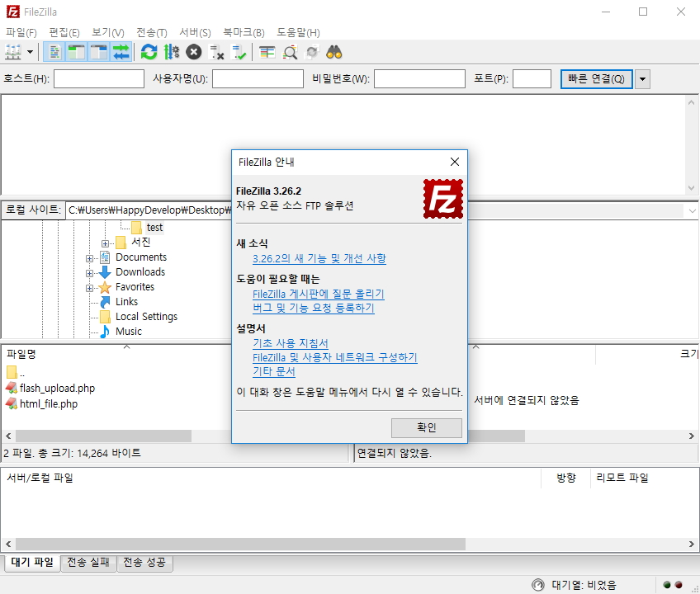
Task: Select the flash_upload.php file
Action: click(x=57, y=389)
